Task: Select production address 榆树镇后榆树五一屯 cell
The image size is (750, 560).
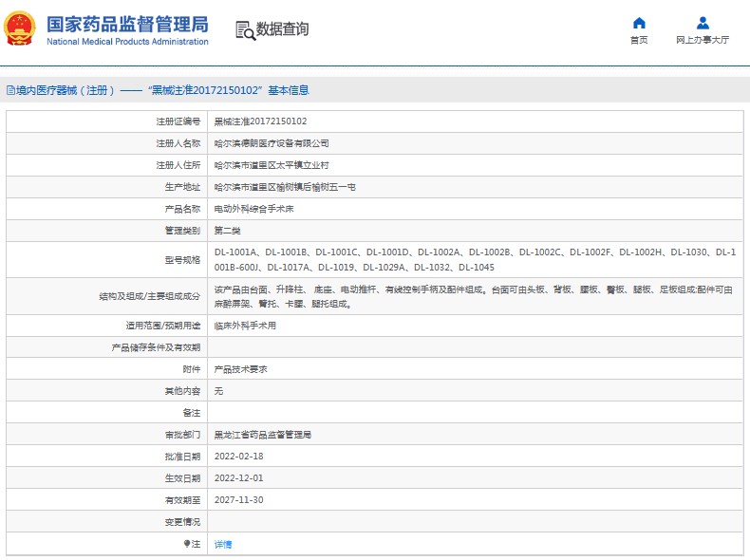Action: click(285, 187)
